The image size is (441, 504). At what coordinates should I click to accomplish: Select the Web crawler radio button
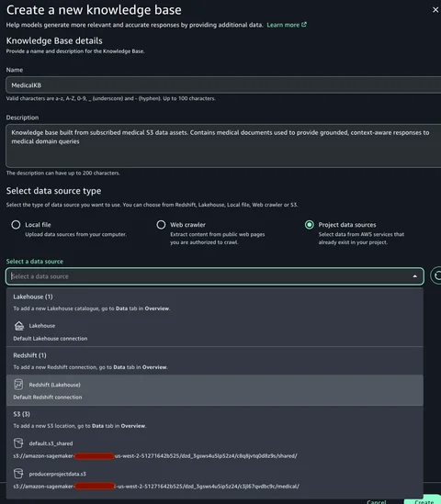point(161,225)
